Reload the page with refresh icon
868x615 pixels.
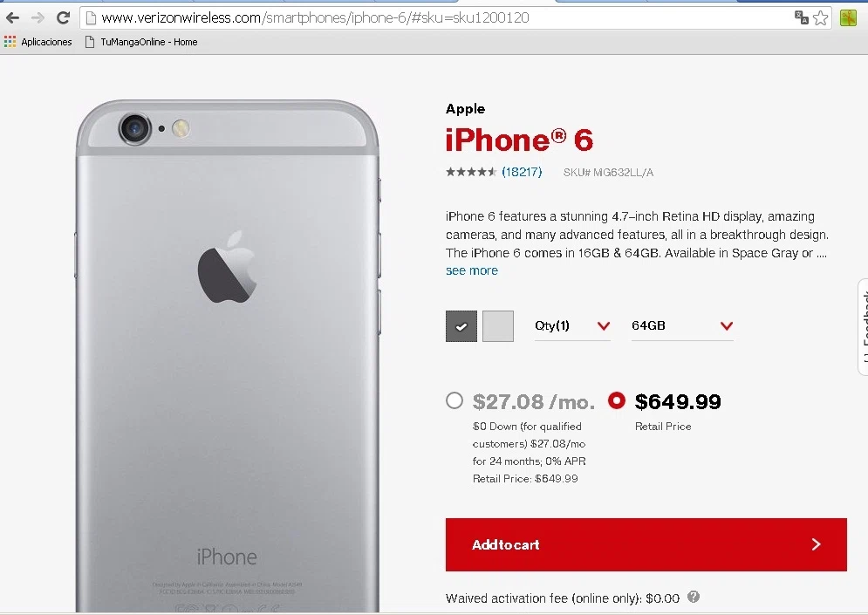63,18
